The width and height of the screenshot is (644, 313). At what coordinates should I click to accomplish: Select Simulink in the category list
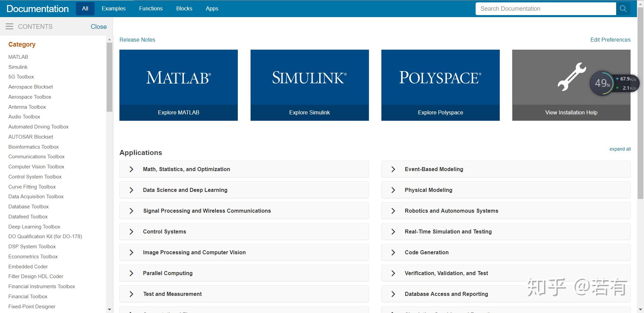pos(18,67)
